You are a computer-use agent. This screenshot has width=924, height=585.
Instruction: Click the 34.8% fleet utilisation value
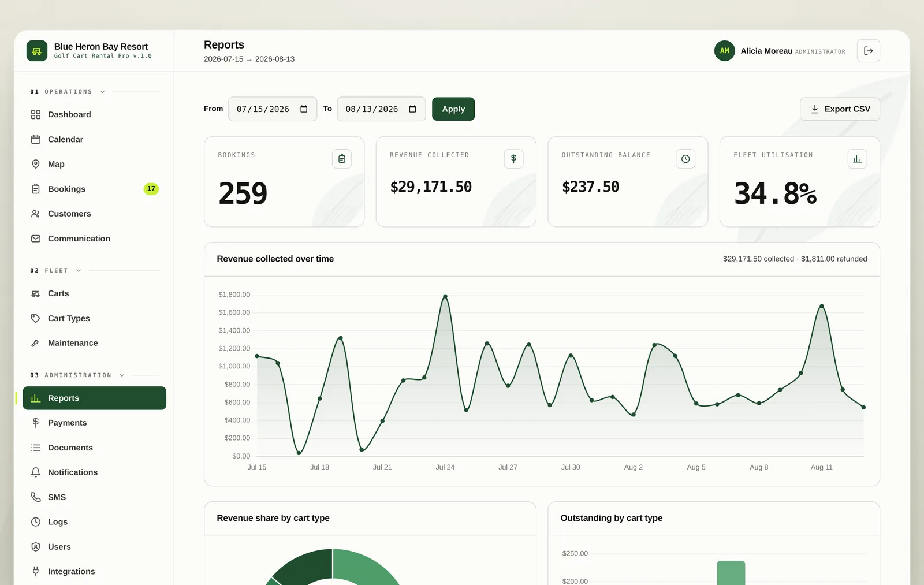(776, 193)
